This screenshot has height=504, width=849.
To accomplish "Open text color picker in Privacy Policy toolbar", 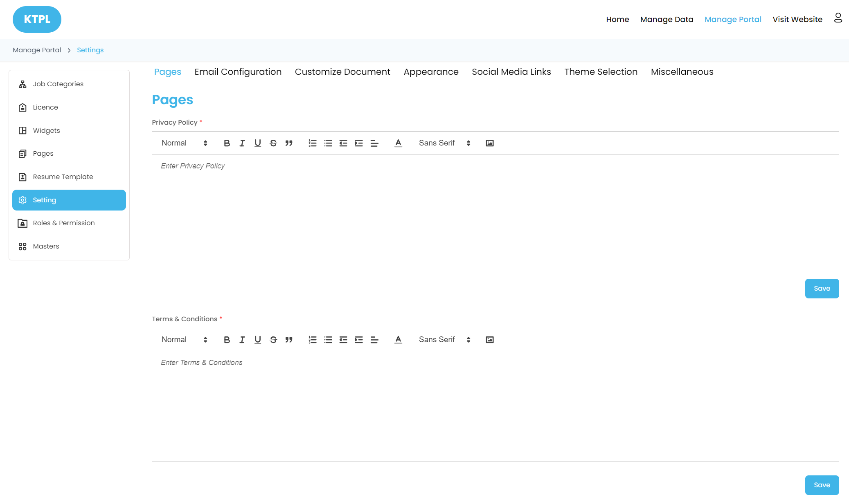I will click(398, 143).
